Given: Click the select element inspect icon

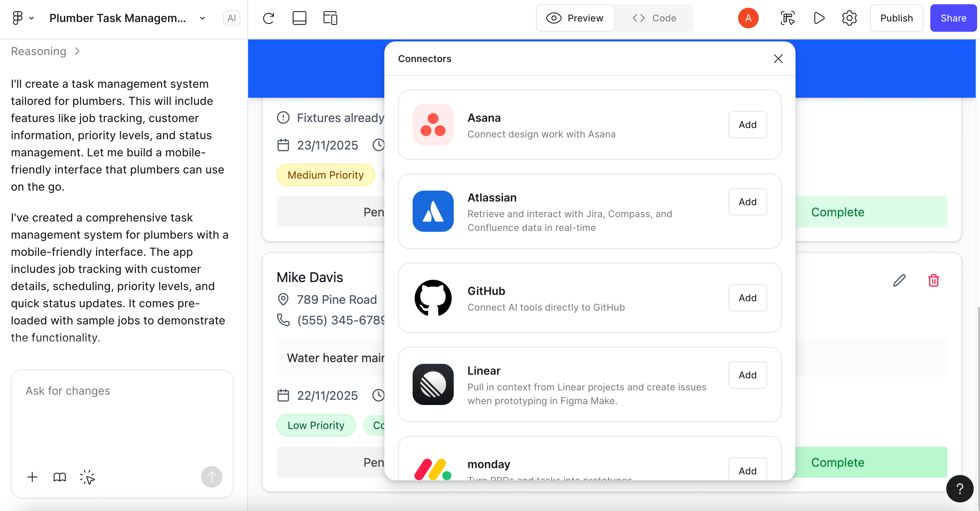Looking at the screenshot, I should click(x=788, y=18).
